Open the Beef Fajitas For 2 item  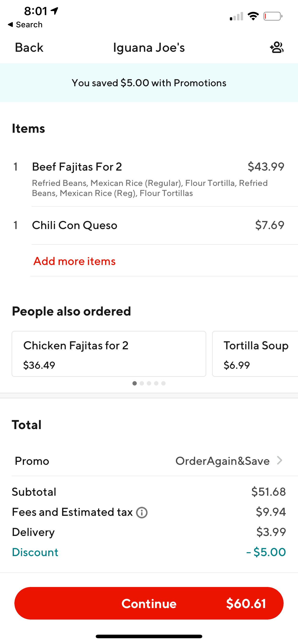tap(77, 167)
